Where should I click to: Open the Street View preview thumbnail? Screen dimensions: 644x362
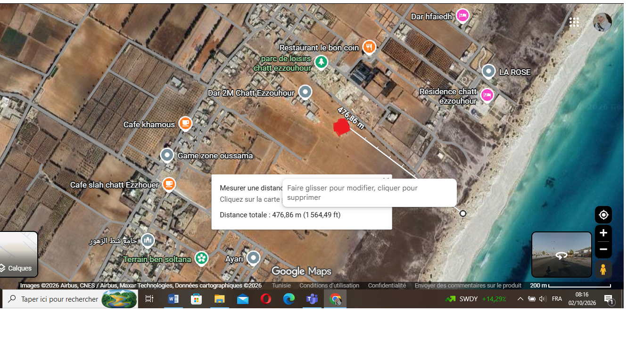point(561,255)
